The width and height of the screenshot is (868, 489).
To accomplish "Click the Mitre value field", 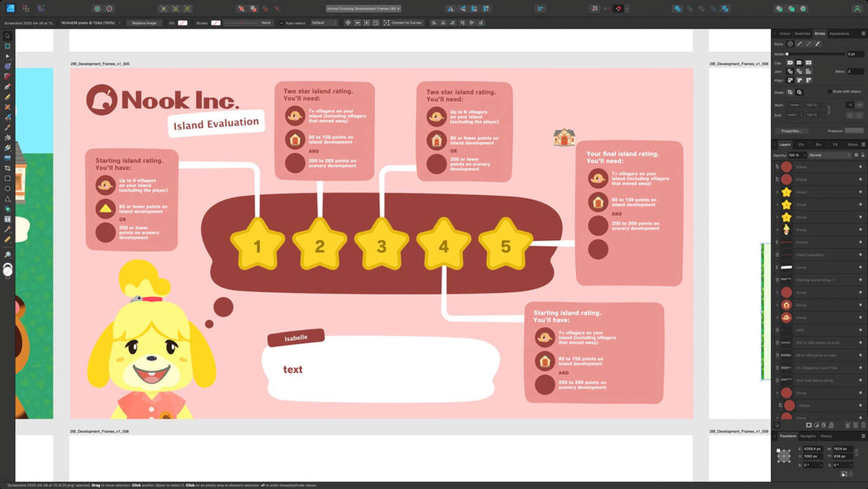I will (856, 71).
